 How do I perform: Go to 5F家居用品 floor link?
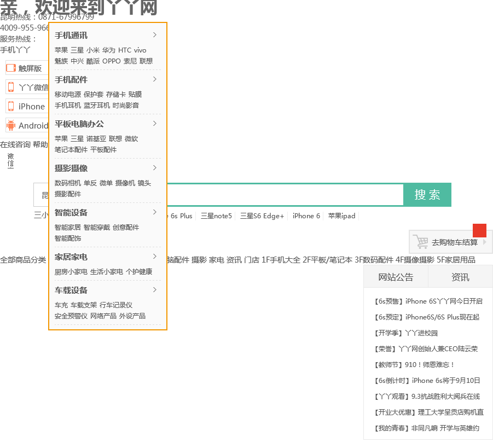(456, 260)
